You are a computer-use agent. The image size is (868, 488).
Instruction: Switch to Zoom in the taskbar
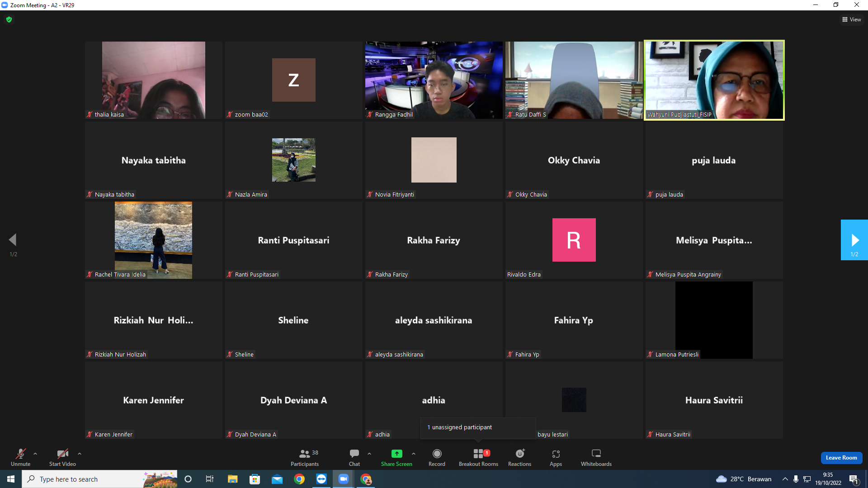[344, 479]
